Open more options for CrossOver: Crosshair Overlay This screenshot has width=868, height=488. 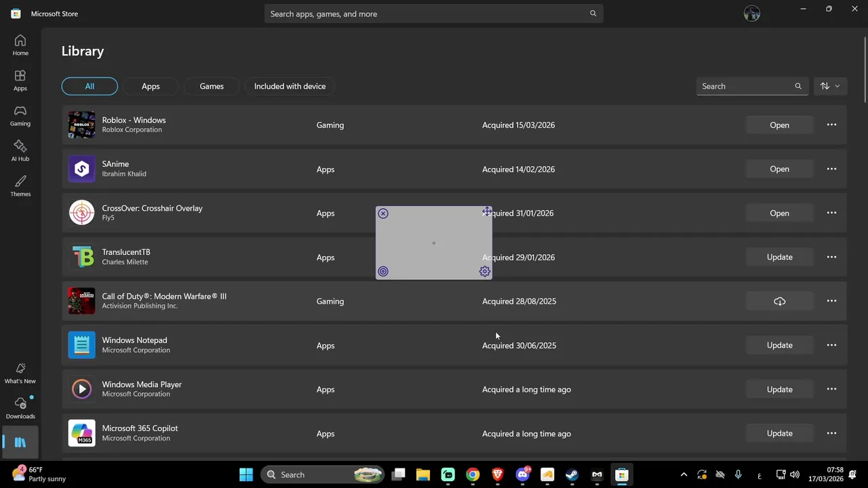[831, 213]
